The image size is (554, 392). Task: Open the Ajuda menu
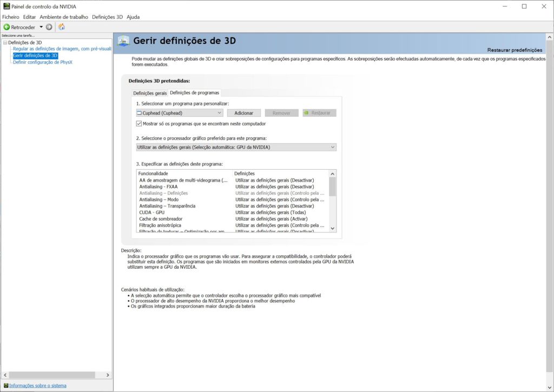[x=133, y=17]
